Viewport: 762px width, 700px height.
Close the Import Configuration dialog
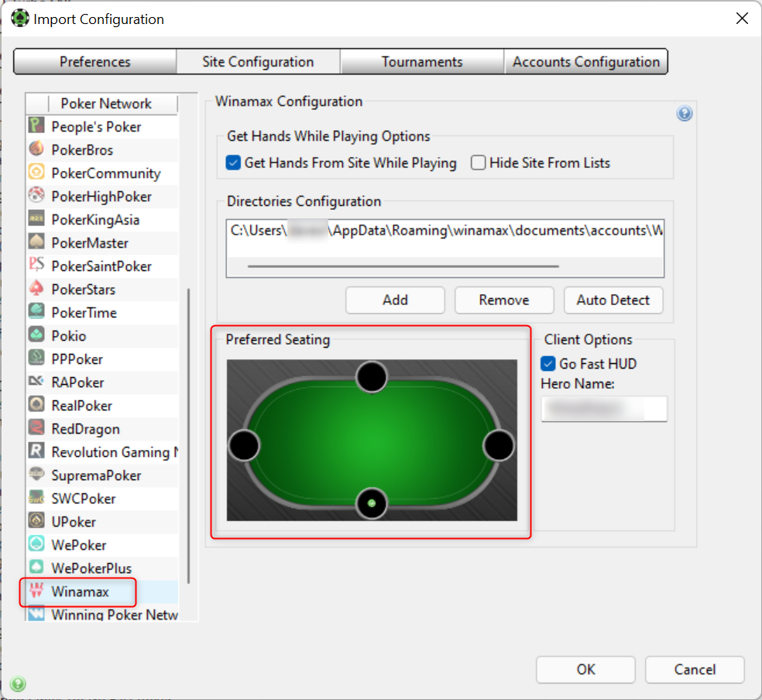(x=742, y=19)
